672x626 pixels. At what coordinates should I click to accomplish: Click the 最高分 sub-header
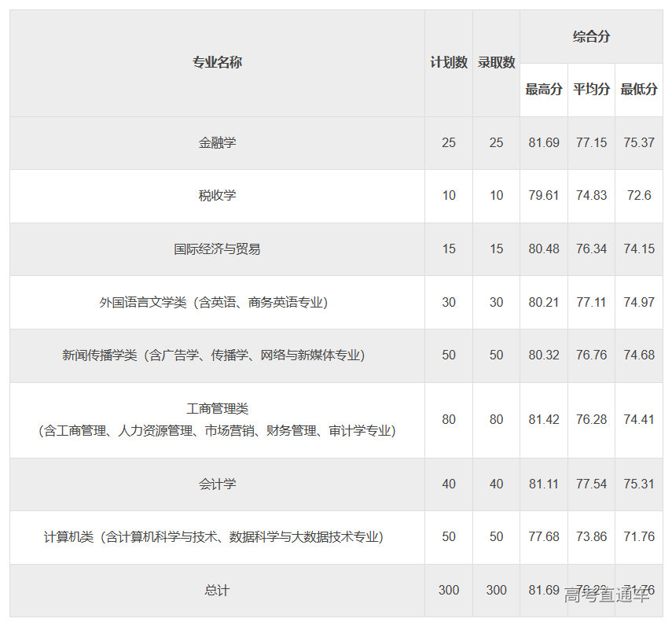tap(544, 90)
